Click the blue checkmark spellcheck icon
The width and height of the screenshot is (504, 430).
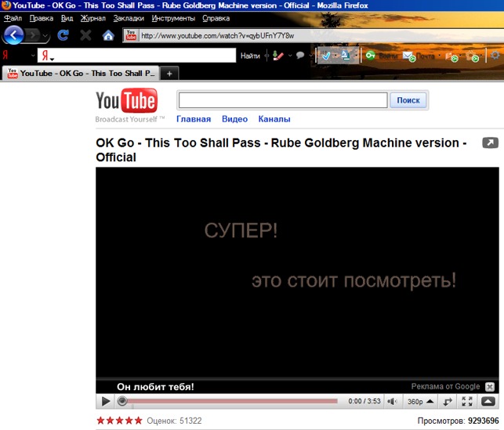(326, 56)
